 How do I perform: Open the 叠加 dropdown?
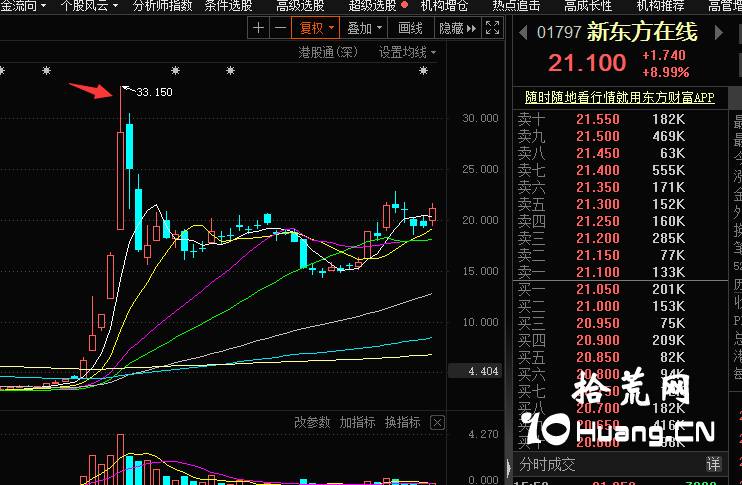pos(363,28)
